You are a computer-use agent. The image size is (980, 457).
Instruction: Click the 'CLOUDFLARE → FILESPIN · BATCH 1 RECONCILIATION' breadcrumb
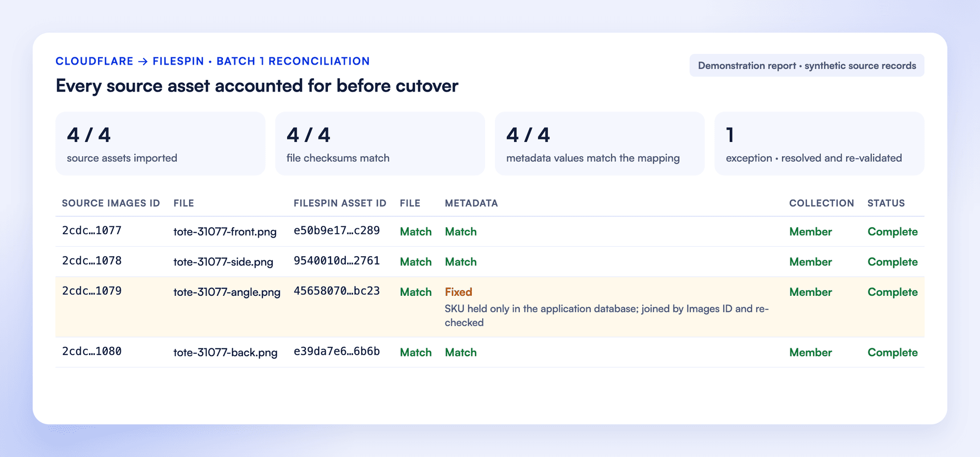click(213, 61)
